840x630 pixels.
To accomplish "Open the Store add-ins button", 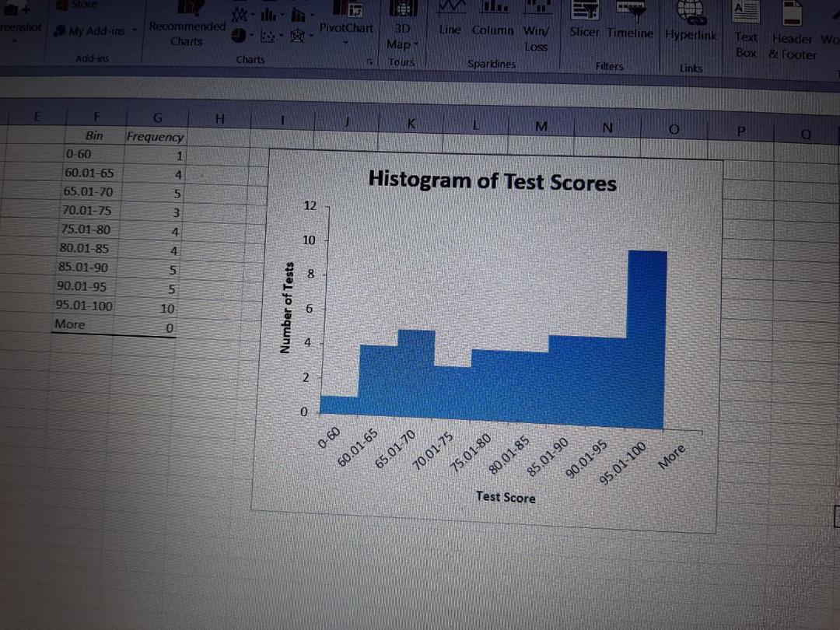I will point(78,5).
